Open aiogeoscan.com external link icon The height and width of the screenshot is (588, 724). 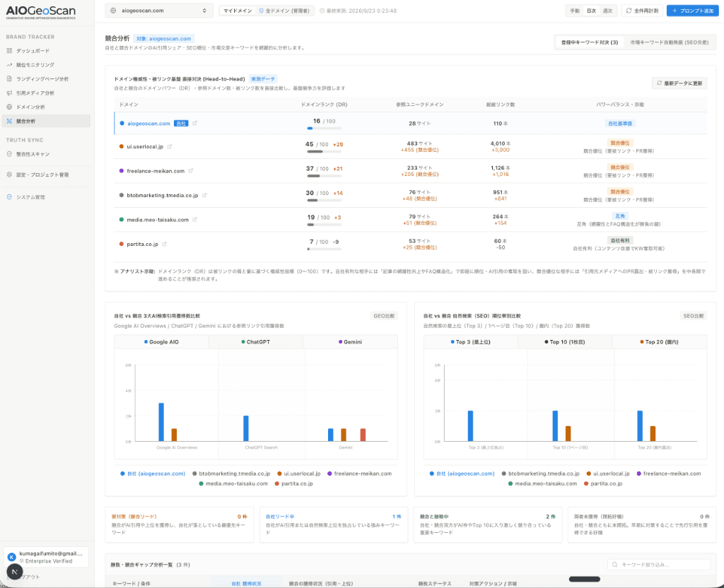[x=195, y=123]
